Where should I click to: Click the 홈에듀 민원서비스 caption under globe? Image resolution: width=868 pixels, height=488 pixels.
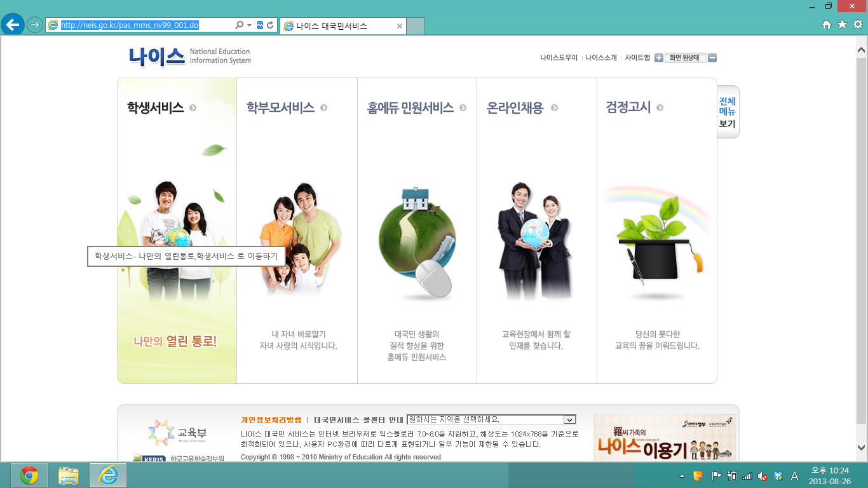tap(417, 358)
